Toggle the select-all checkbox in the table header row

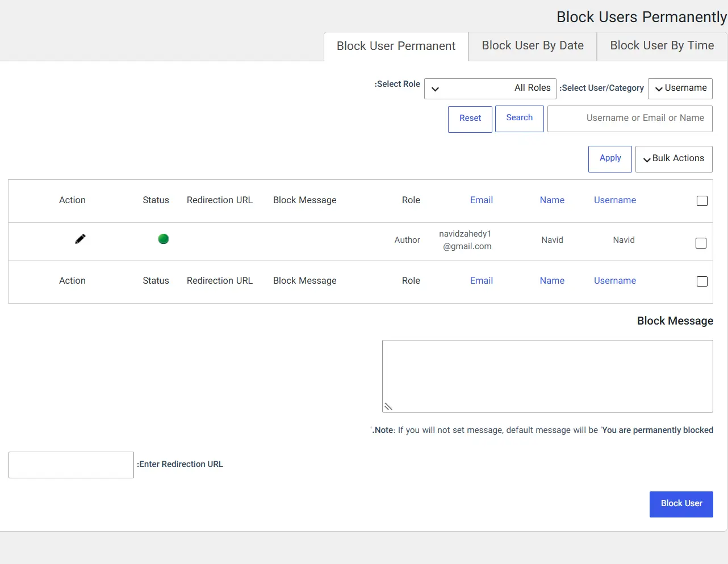pyautogui.click(x=702, y=201)
